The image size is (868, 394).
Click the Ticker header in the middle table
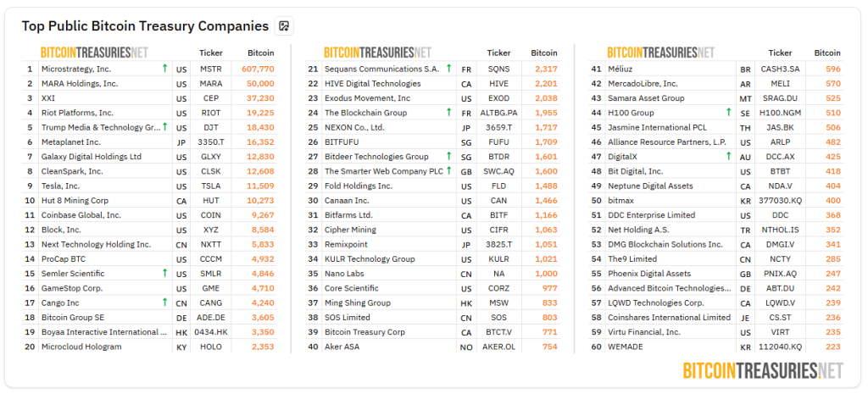point(498,53)
